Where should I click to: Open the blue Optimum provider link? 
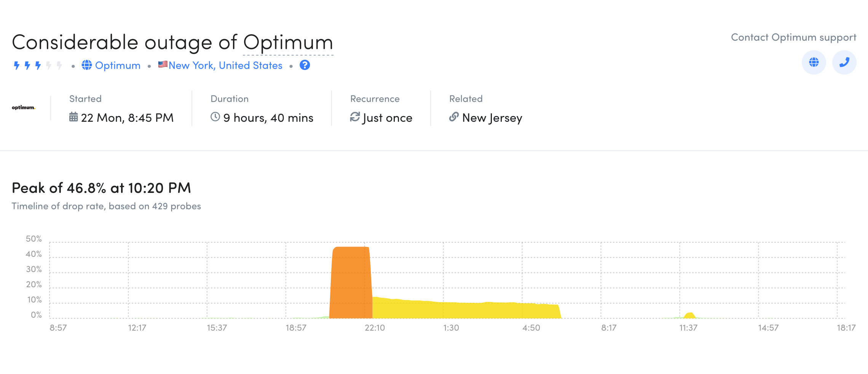(118, 65)
